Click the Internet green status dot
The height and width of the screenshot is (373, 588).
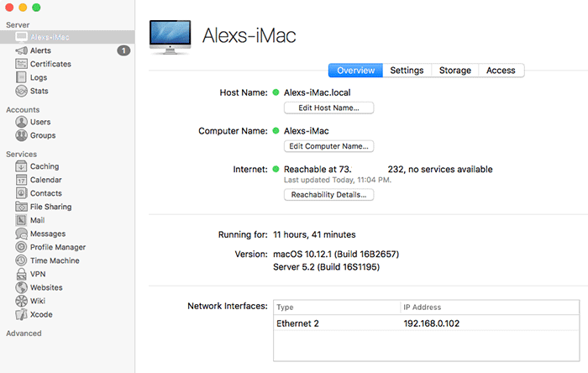pos(276,169)
